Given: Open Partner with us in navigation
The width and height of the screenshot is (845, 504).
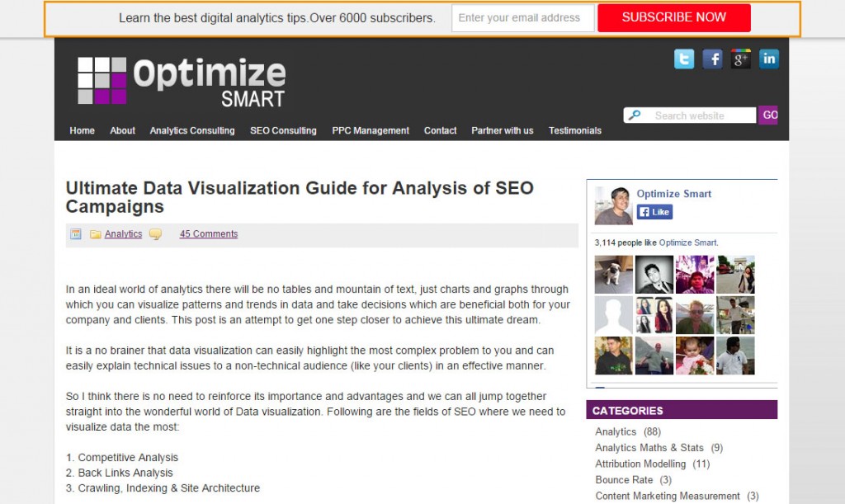Looking at the screenshot, I should (503, 130).
